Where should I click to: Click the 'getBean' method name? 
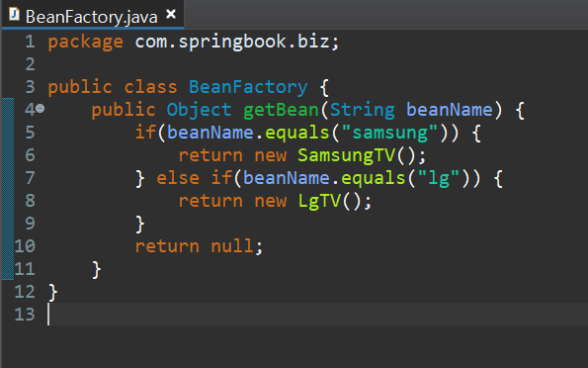click(282, 110)
